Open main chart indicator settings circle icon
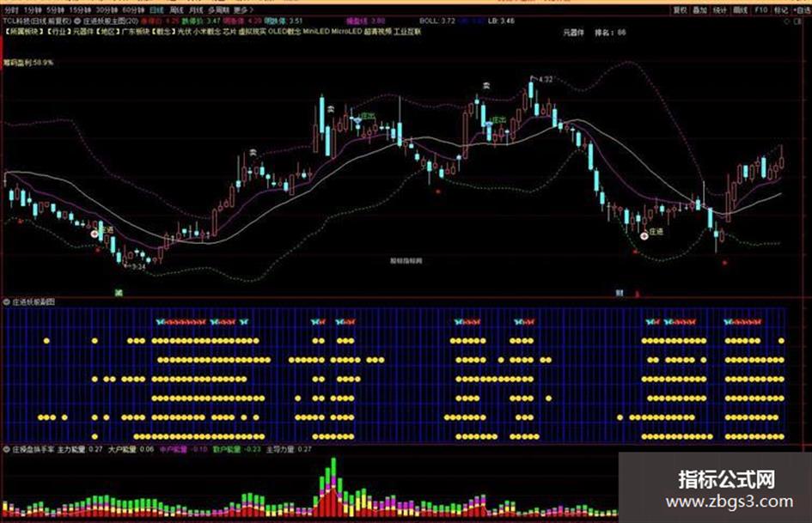Image resolution: width=812 pixels, height=523 pixels. 77,21
